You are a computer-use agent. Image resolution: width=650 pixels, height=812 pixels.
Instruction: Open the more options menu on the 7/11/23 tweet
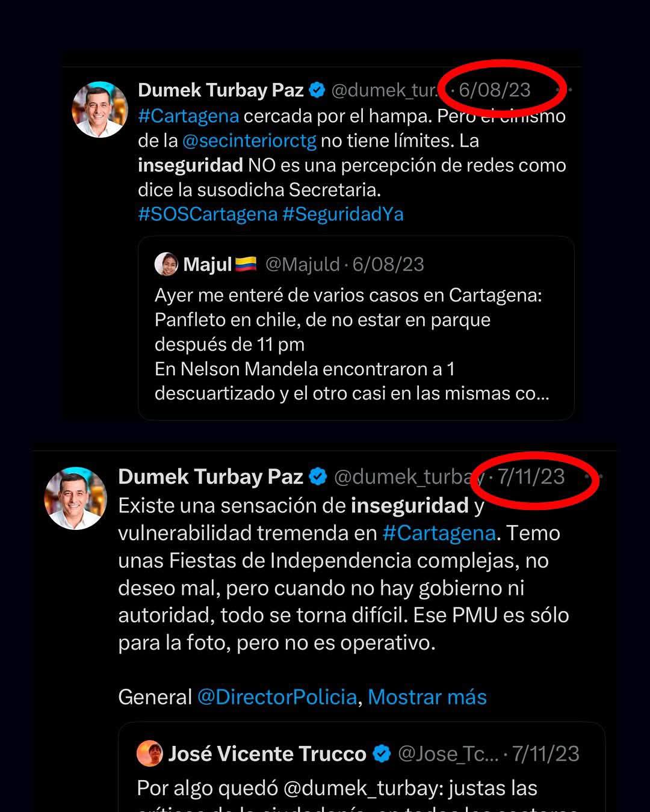[x=594, y=477]
